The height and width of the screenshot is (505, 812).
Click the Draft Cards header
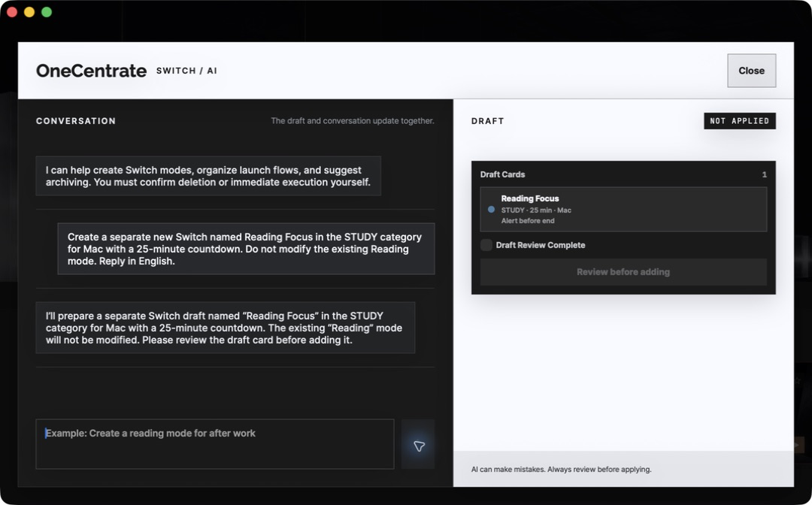[x=502, y=174]
